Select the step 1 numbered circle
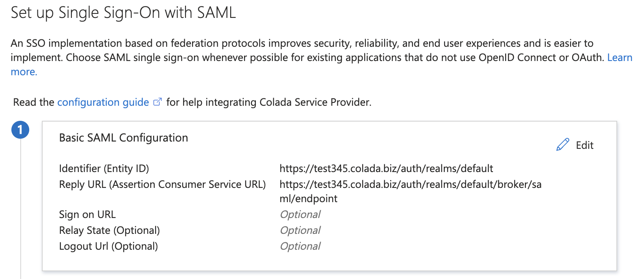This screenshot has width=644, height=279. click(19, 130)
